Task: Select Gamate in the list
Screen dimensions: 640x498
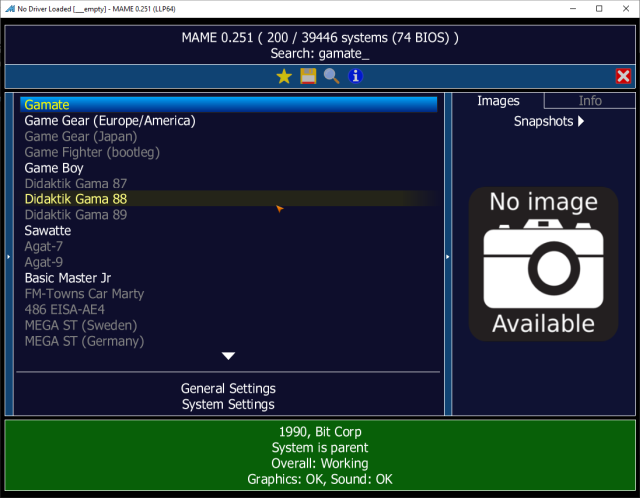Action: pos(228,104)
